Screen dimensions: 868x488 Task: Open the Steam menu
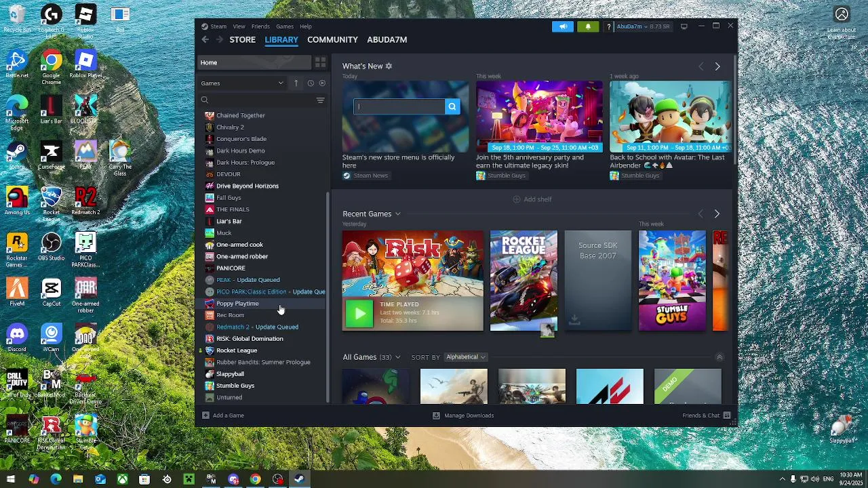click(x=218, y=26)
